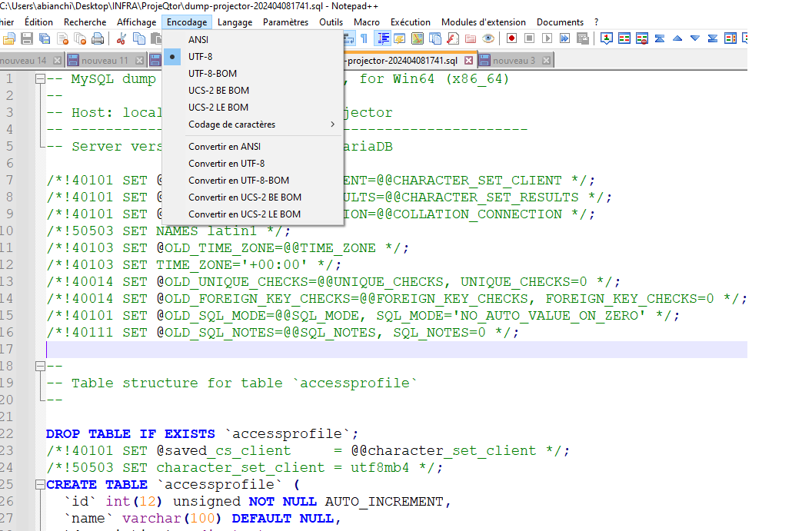Toggle the indent guide toolbar icon
812x531 pixels.
tap(382, 38)
